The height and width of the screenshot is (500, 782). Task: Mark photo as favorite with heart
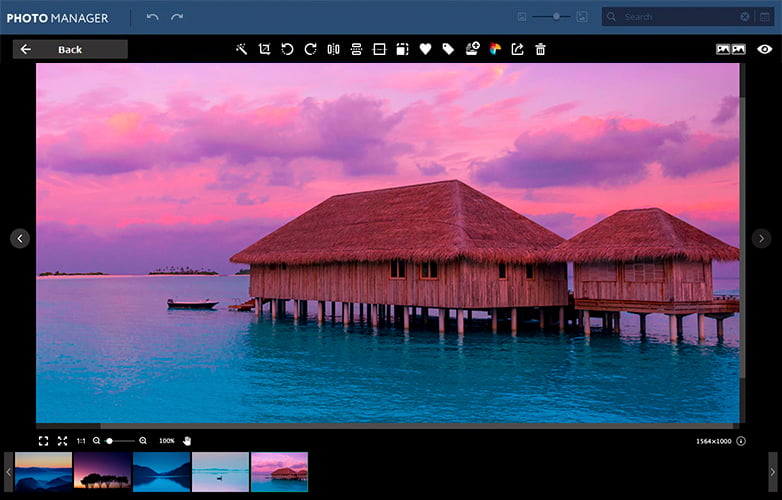(425, 49)
